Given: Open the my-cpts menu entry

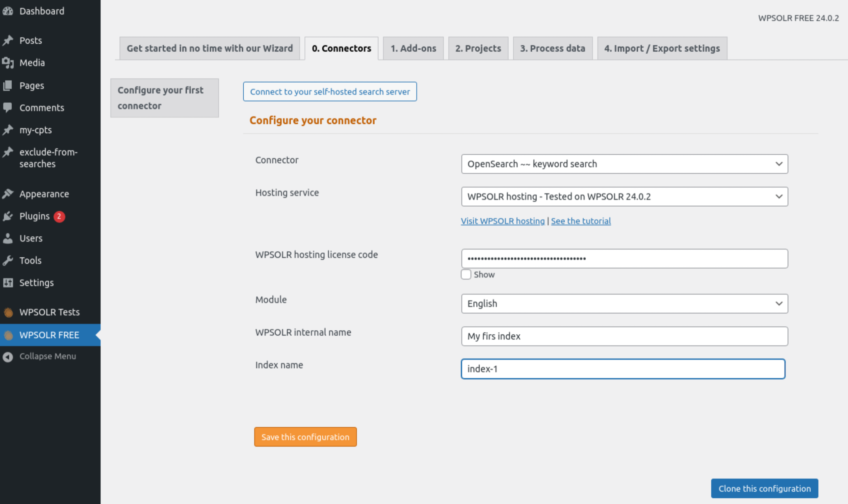Looking at the screenshot, I should pos(36,130).
